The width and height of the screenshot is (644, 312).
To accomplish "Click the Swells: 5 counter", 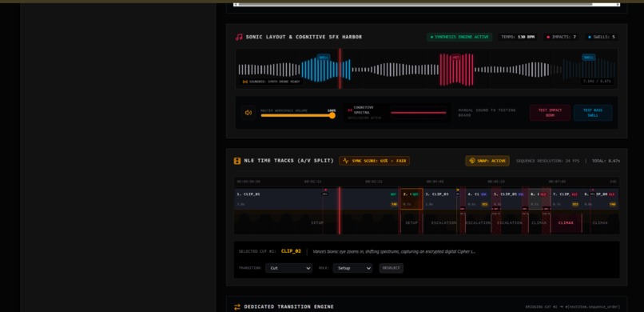I will [x=602, y=37].
